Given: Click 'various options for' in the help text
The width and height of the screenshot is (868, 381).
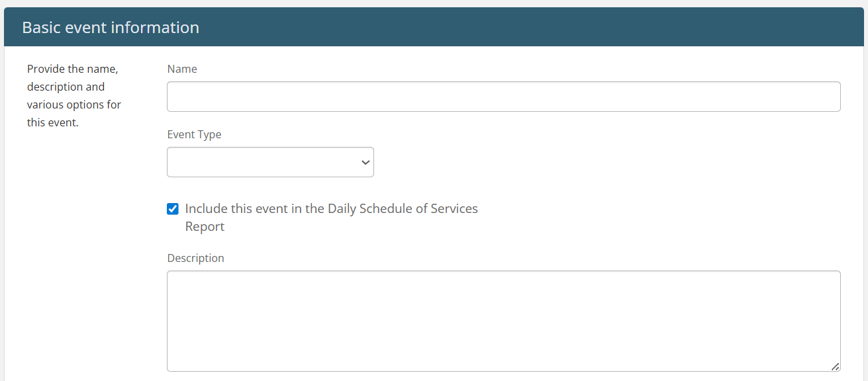Looking at the screenshot, I should tap(74, 105).
